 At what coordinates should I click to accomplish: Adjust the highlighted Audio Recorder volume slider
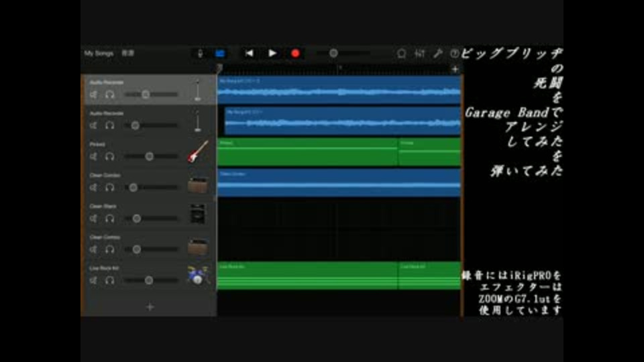pos(151,95)
